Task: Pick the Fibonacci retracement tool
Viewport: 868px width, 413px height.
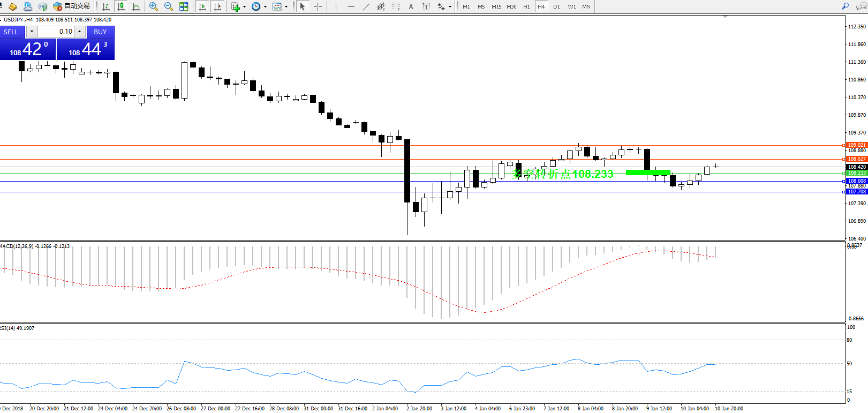Action: (396, 6)
